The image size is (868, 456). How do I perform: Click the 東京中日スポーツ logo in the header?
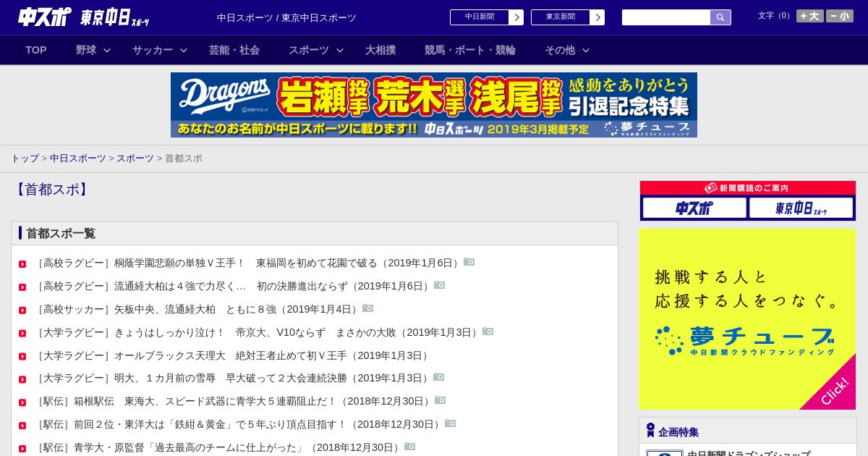click(x=114, y=17)
